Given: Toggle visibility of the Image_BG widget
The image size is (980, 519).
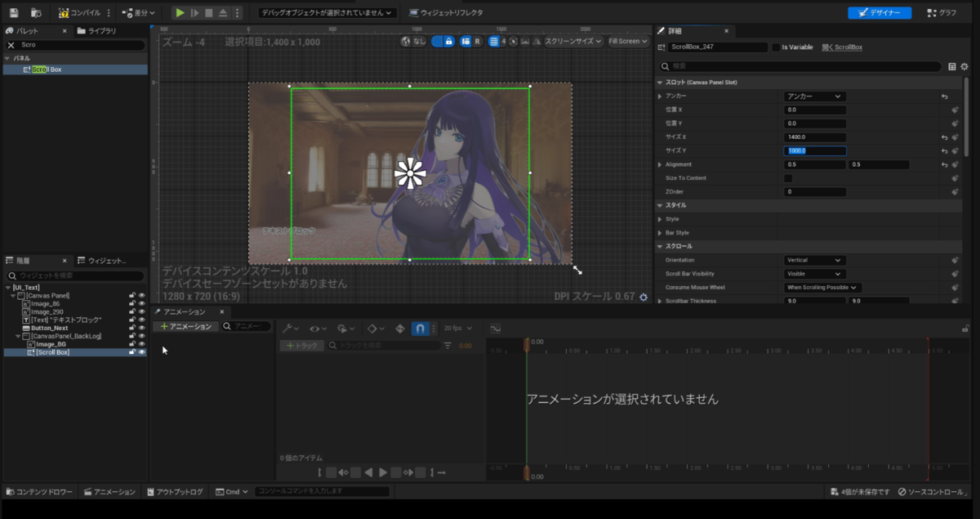Looking at the screenshot, I should 141,344.
